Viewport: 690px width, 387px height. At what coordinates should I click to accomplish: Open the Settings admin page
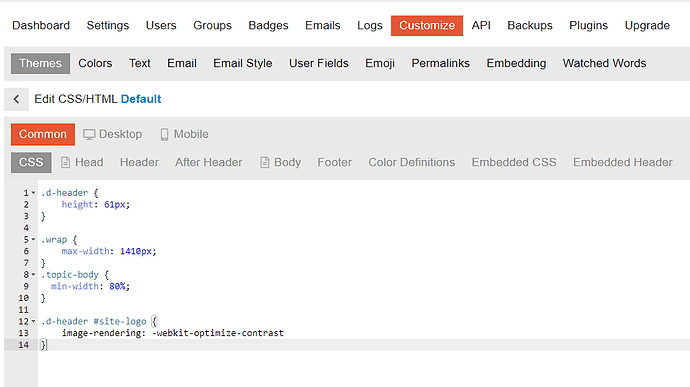[x=108, y=26]
